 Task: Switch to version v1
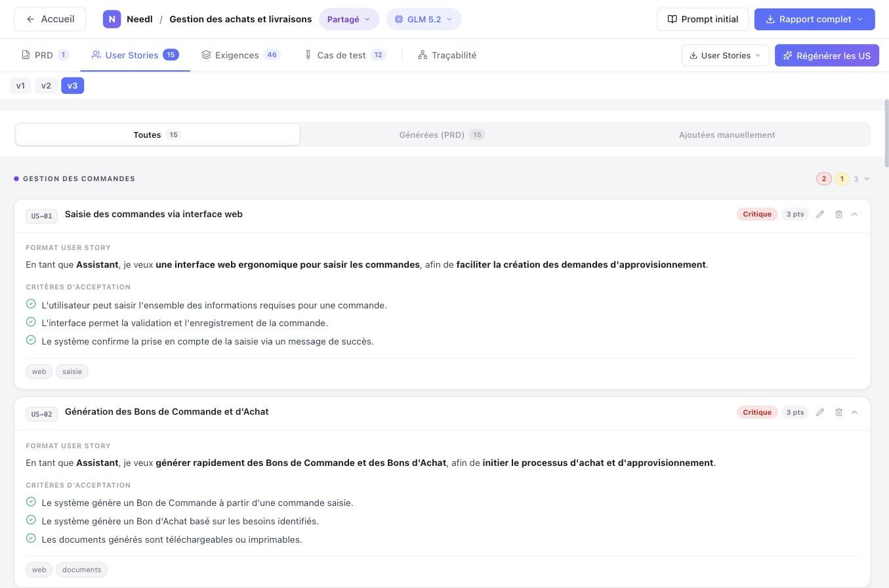click(20, 85)
